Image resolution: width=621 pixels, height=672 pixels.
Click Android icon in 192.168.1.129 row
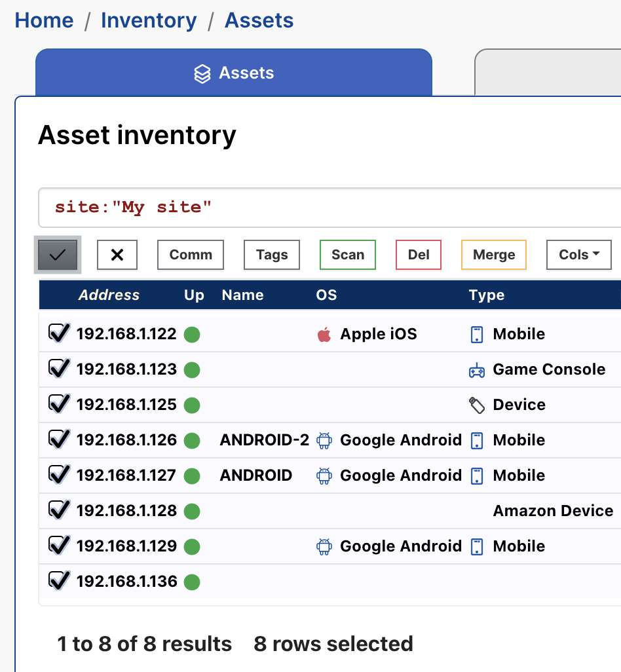tap(324, 547)
